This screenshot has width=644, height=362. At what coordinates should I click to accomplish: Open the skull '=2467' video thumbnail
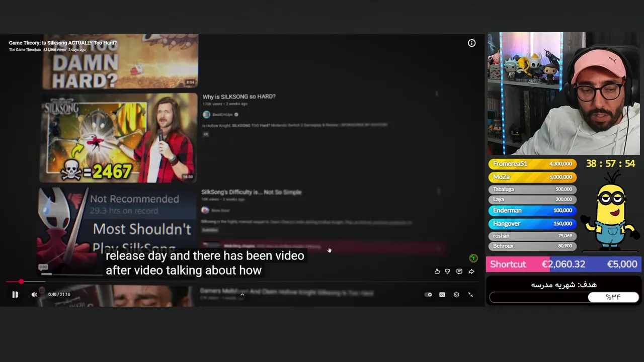(119, 138)
